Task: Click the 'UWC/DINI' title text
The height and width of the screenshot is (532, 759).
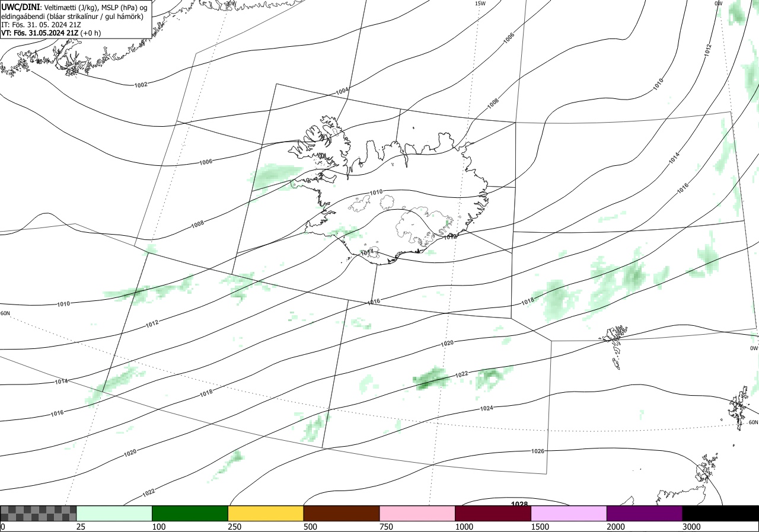Action: [21, 7]
